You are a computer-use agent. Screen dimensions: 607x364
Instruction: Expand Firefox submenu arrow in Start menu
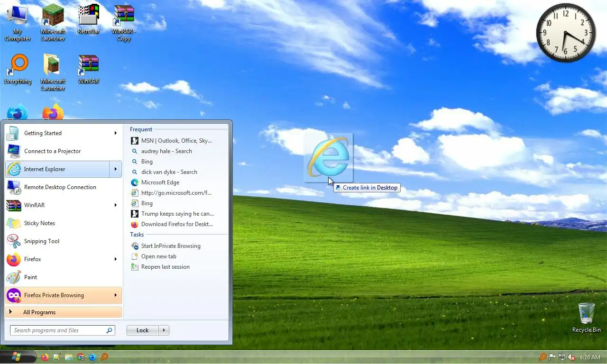click(x=115, y=259)
